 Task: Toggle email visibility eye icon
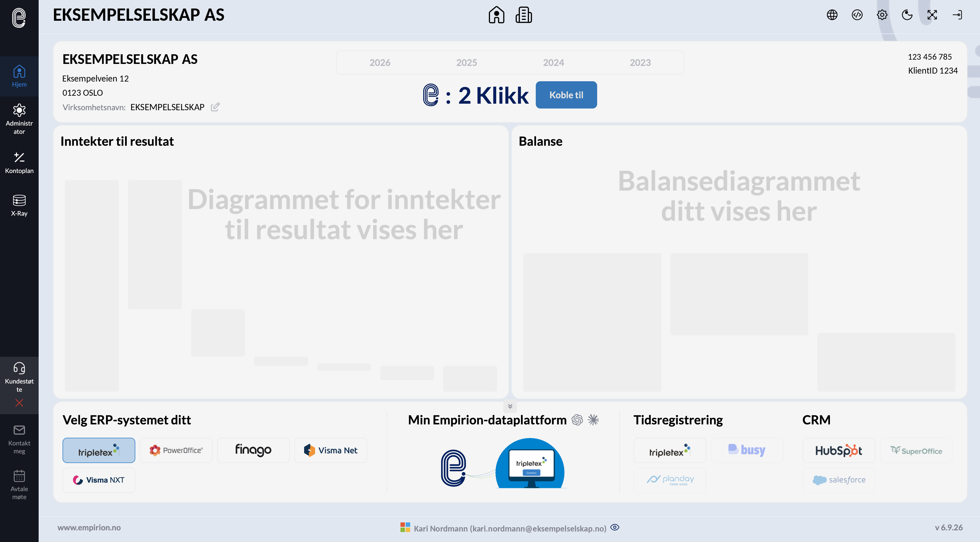click(614, 527)
